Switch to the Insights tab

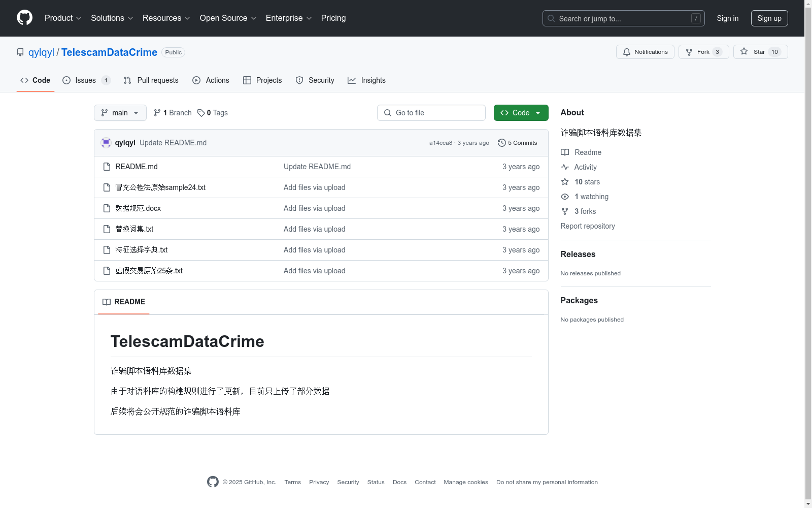(x=366, y=80)
